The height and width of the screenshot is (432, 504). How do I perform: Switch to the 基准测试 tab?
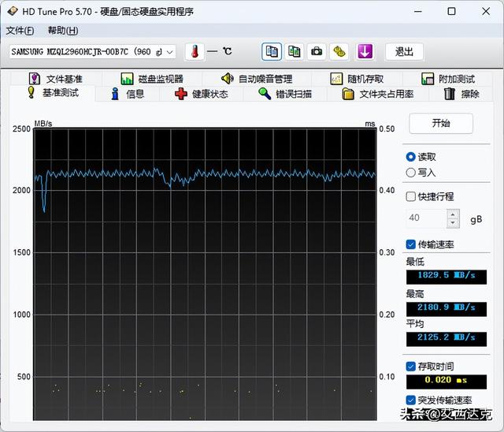(53, 93)
